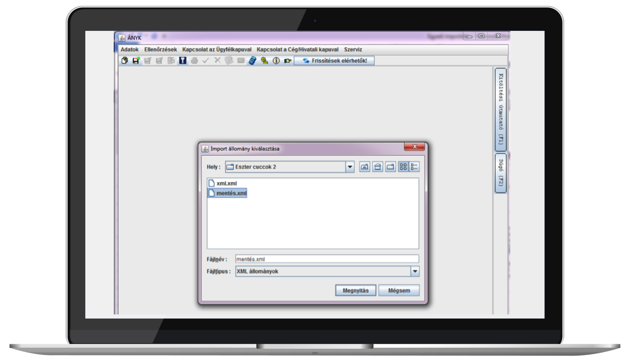Click the greyed-out checkmark verify icon
This screenshot has width=644, height=362.
(206, 61)
